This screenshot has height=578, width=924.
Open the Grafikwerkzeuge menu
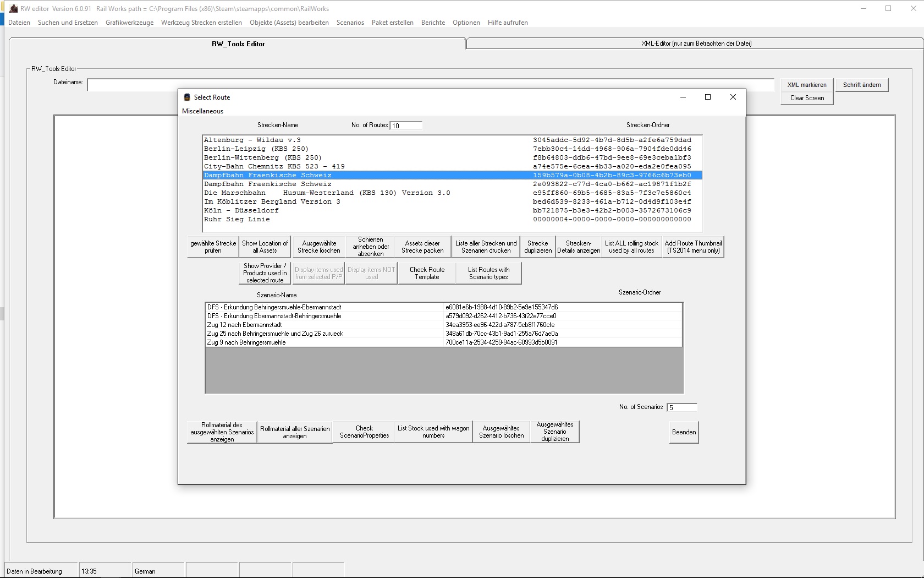point(129,23)
